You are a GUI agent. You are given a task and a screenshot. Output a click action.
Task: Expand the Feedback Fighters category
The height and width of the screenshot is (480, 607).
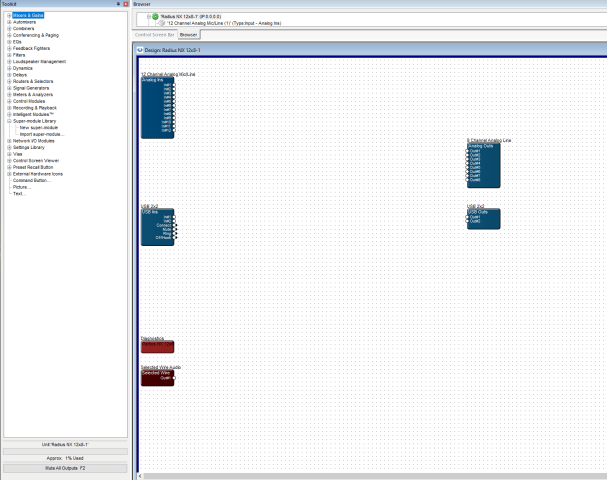click(9, 48)
